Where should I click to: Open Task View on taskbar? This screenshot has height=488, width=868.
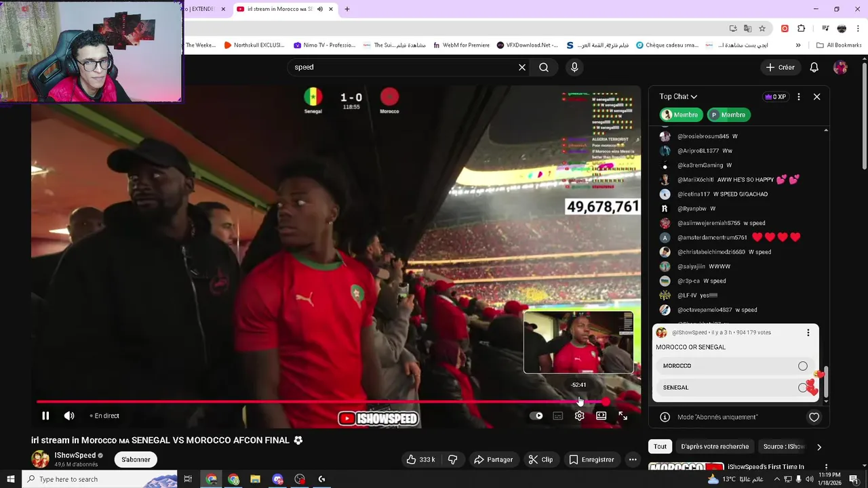click(x=188, y=479)
